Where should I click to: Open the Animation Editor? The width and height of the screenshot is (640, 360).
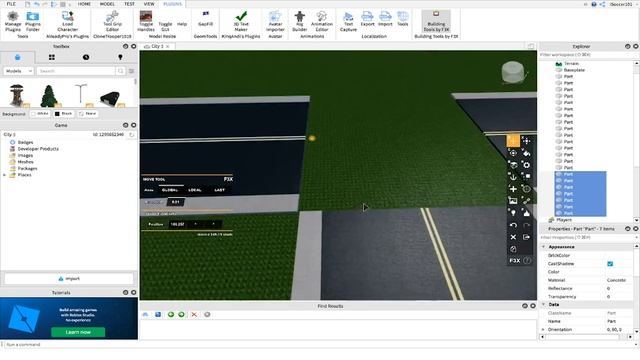[322, 22]
